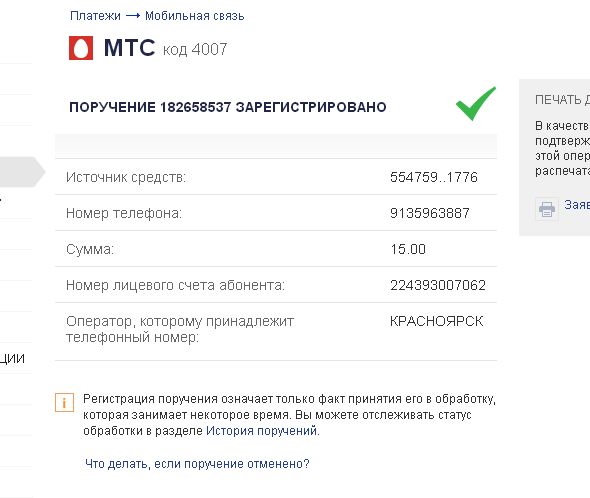Click the КРАСНОЯРСК operator value
The height and width of the screenshot is (498, 590).
[x=436, y=321]
